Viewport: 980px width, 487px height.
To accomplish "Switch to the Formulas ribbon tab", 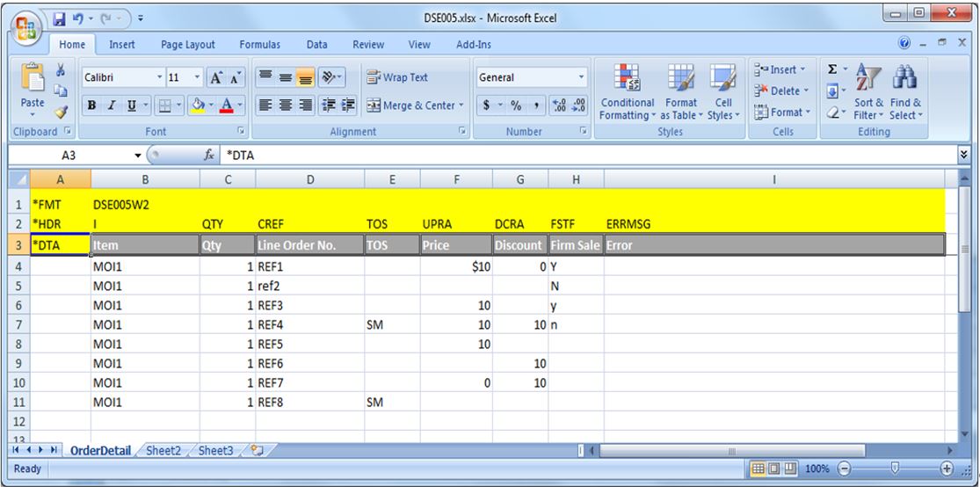I will (259, 45).
